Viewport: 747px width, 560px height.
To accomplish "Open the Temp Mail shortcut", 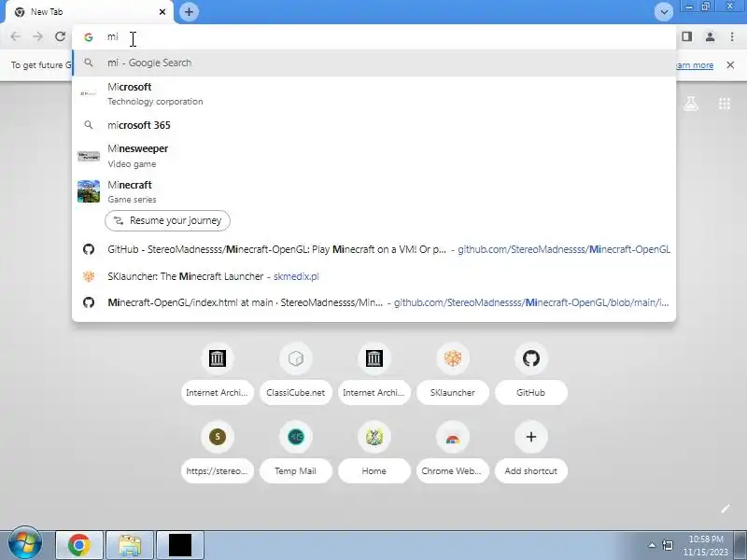I will tap(296, 452).
